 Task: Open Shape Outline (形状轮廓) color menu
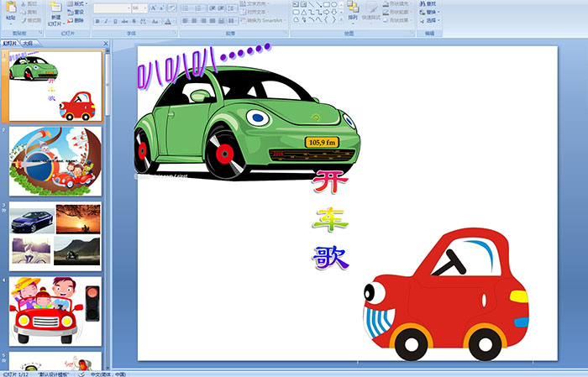[x=397, y=12]
